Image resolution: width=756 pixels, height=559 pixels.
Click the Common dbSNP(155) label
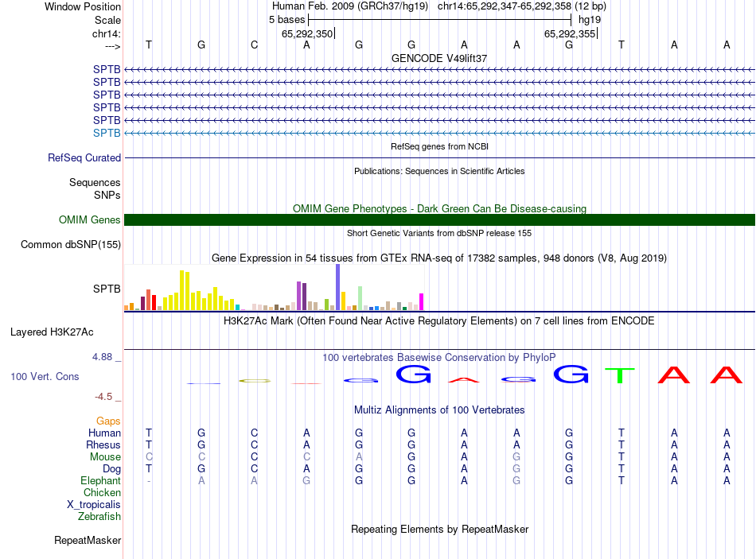point(71,244)
